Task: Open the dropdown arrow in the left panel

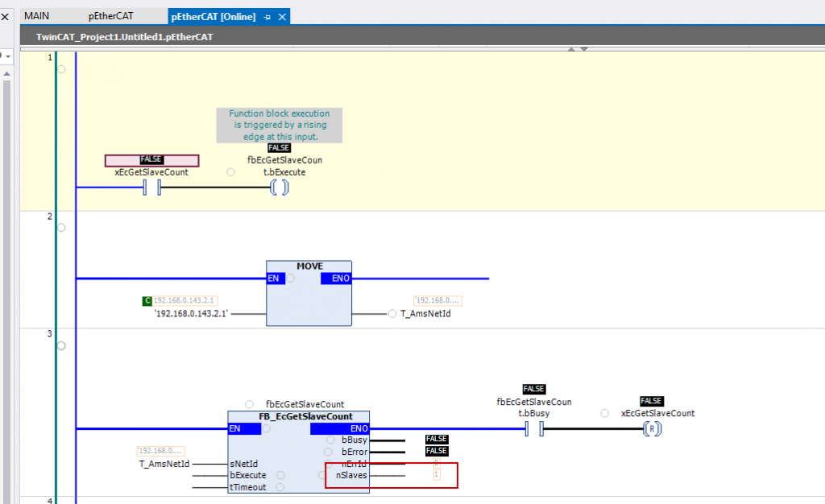Action: point(7,56)
